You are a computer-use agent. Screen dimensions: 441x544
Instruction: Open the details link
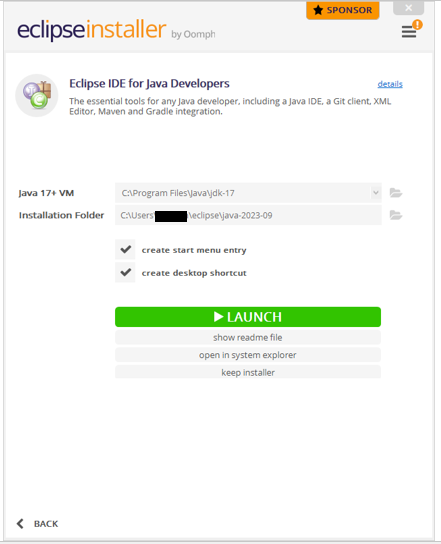coord(390,84)
